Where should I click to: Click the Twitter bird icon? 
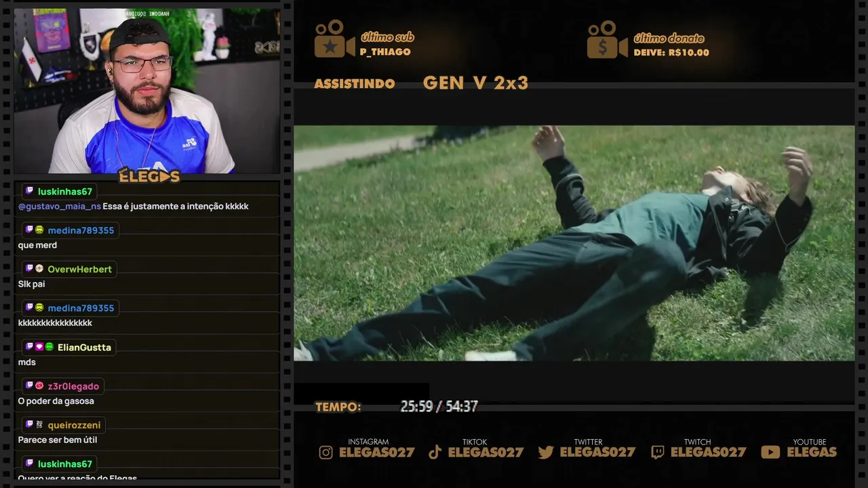coord(546,452)
